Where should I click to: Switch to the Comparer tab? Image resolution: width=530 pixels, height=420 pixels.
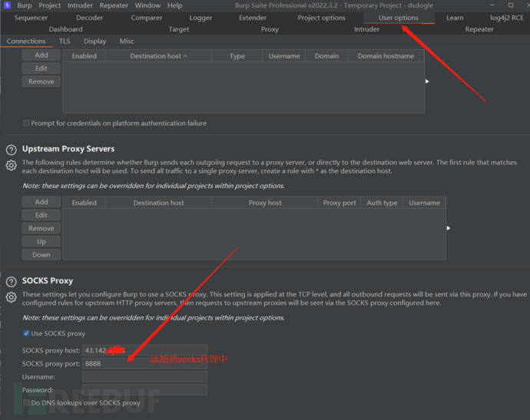[147, 18]
